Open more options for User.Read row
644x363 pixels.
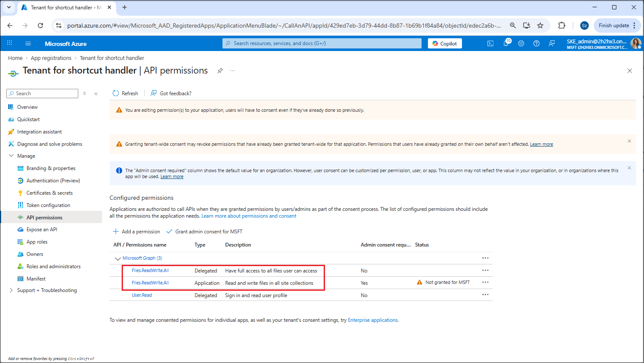pyautogui.click(x=485, y=295)
